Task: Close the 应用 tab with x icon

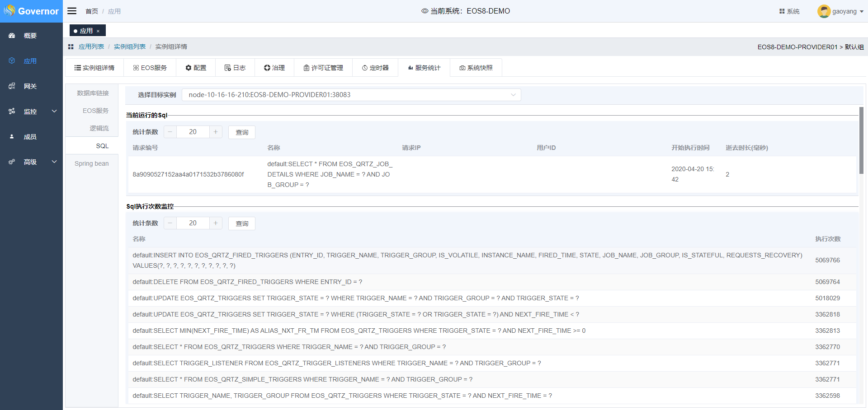Action: pyautogui.click(x=98, y=31)
